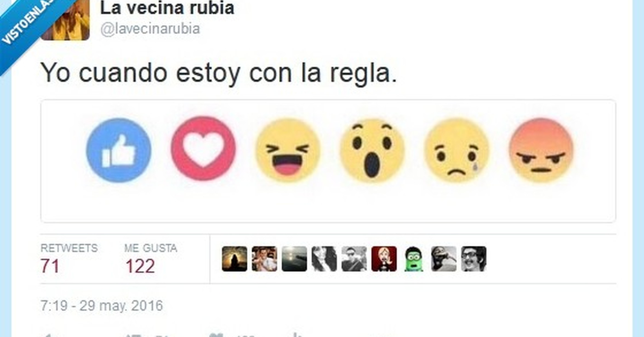Click the blue thumbs-up Like reaction

119,150
